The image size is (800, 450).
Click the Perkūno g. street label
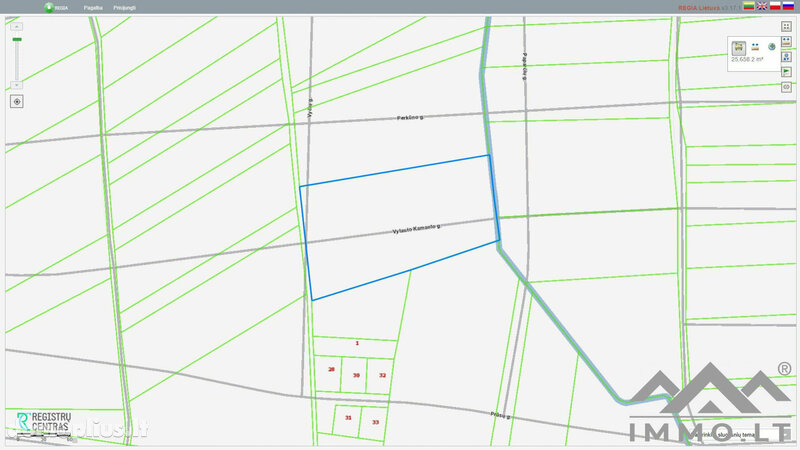coord(410,118)
